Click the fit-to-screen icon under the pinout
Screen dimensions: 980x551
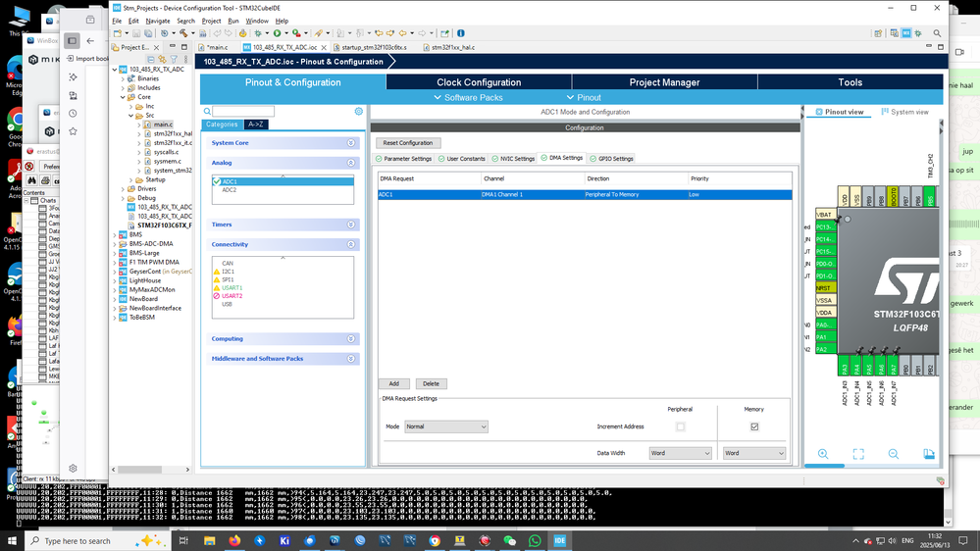pyautogui.click(x=858, y=454)
